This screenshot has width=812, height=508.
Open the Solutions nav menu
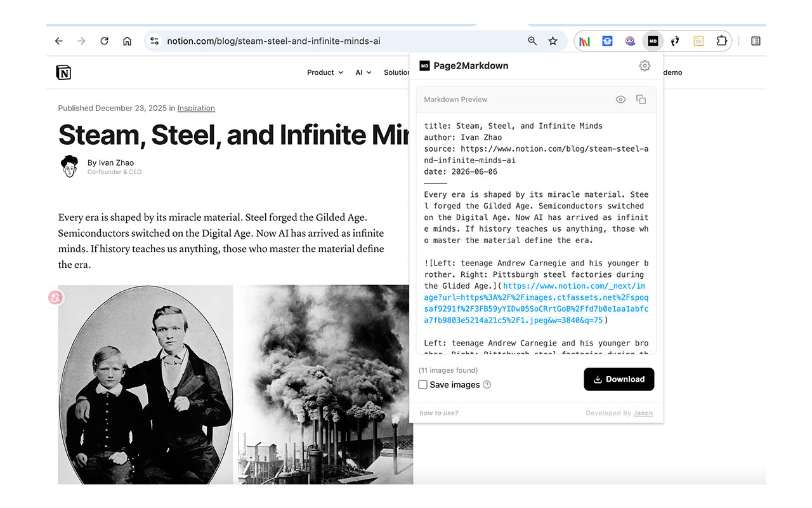pyautogui.click(x=396, y=72)
